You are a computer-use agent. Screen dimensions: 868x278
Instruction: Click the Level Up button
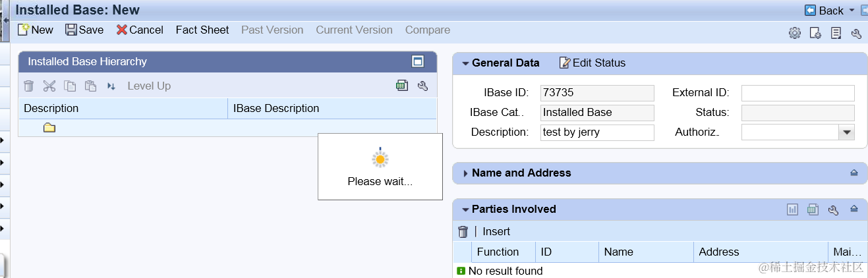[x=149, y=86]
